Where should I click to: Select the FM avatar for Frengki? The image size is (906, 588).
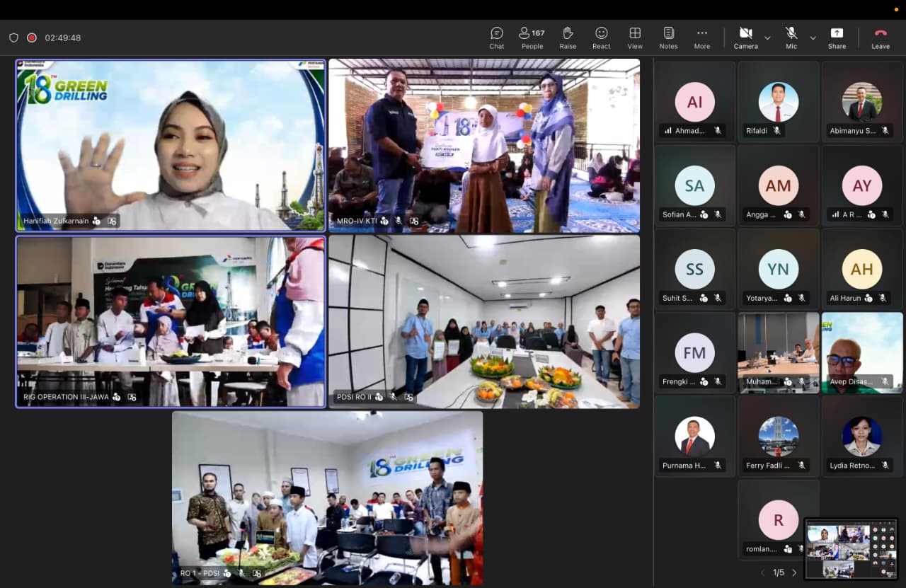(x=694, y=352)
